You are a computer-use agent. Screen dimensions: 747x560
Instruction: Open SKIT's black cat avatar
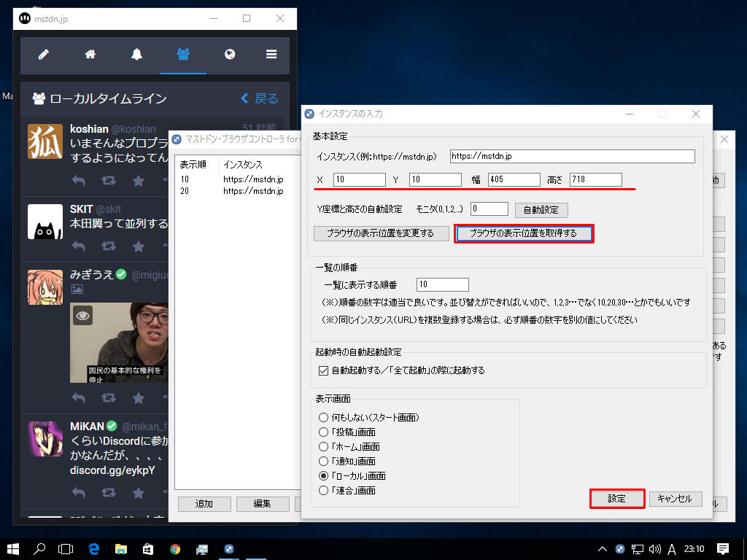tap(45, 222)
